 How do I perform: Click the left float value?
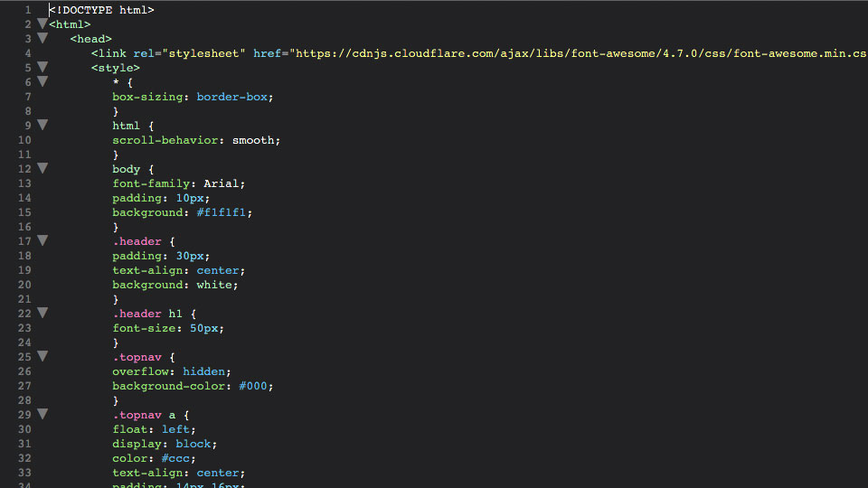(175, 429)
